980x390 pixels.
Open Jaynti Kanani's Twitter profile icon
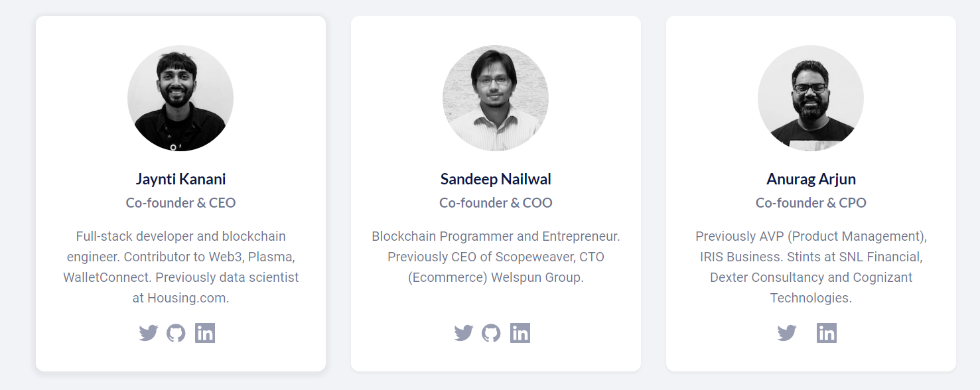pyautogui.click(x=148, y=333)
